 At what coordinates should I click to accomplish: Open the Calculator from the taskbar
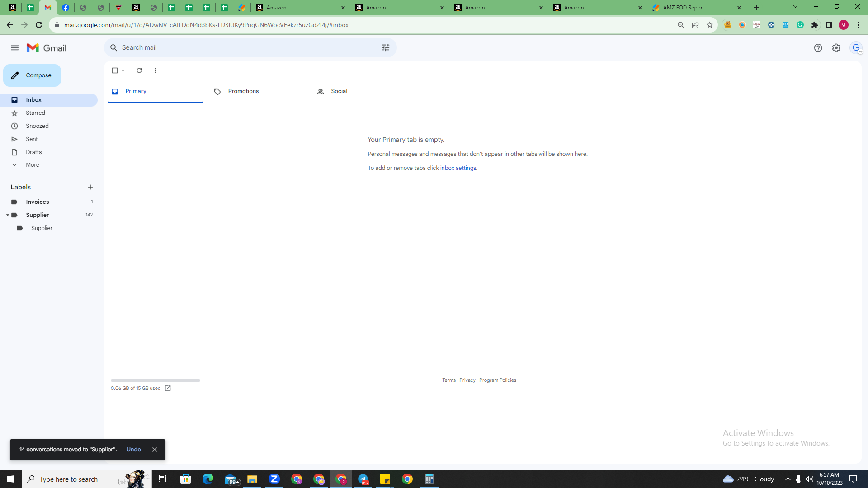pyautogui.click(x=429, y=479)
